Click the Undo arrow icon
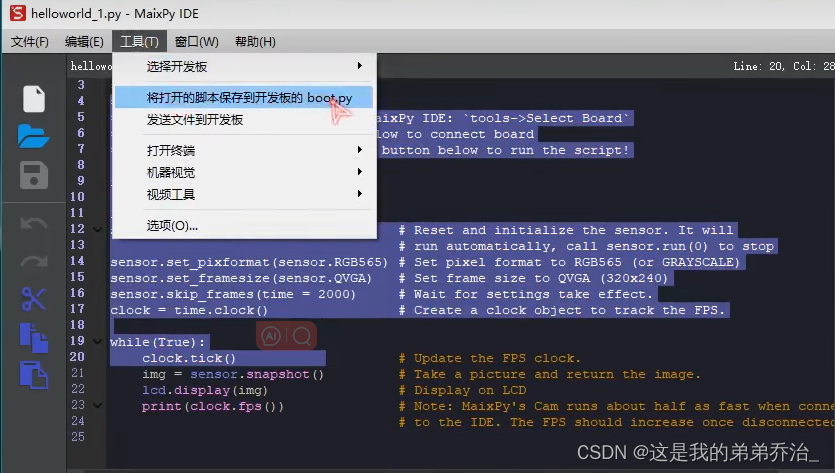 (x=34, y=224)
